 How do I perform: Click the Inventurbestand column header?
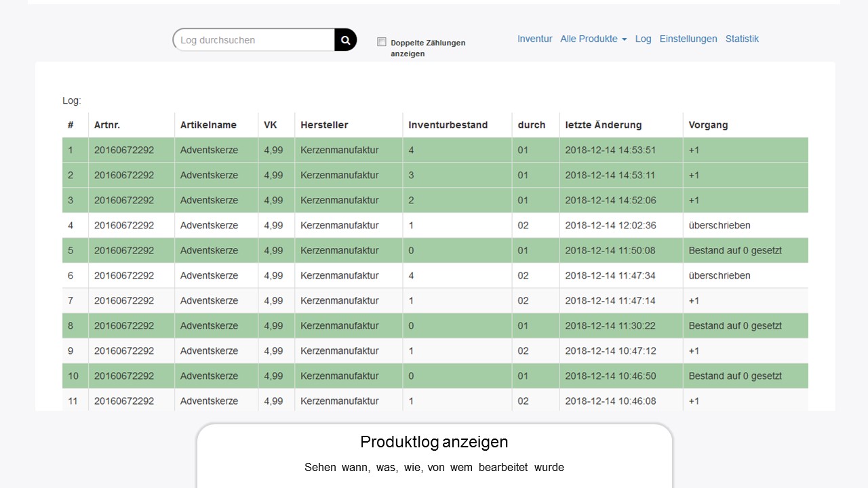pos(448,125)
